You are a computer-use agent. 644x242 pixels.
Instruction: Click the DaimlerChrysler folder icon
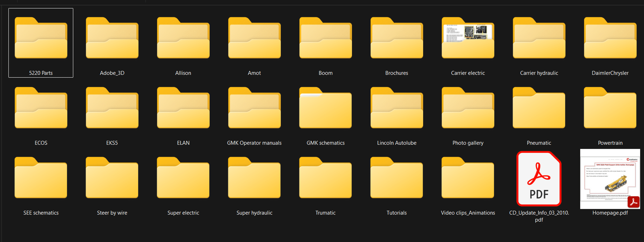pos(610,38)
